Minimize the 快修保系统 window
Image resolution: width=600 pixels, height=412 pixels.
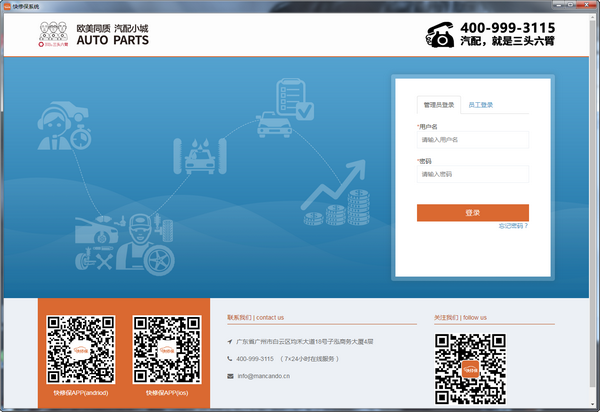point(559,5)
